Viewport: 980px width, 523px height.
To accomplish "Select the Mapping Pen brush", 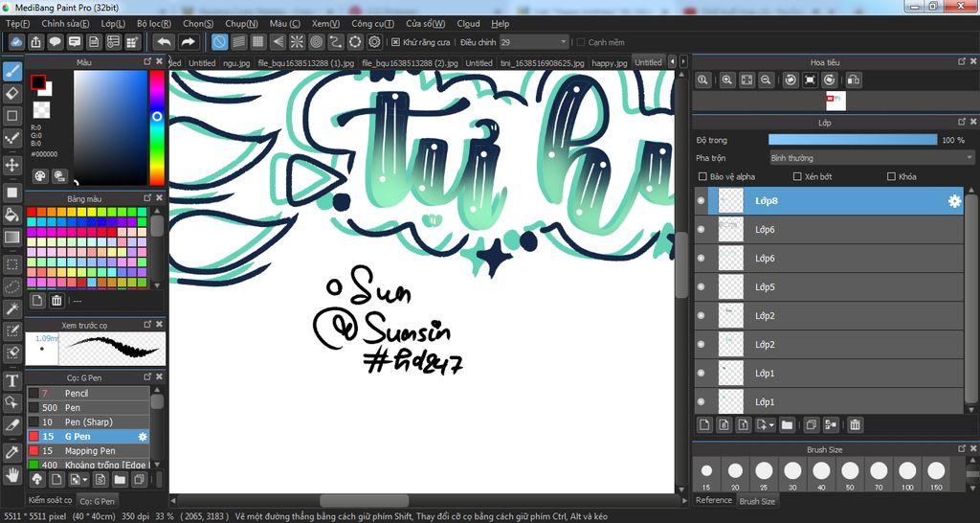I will click(x=88, y=450).
